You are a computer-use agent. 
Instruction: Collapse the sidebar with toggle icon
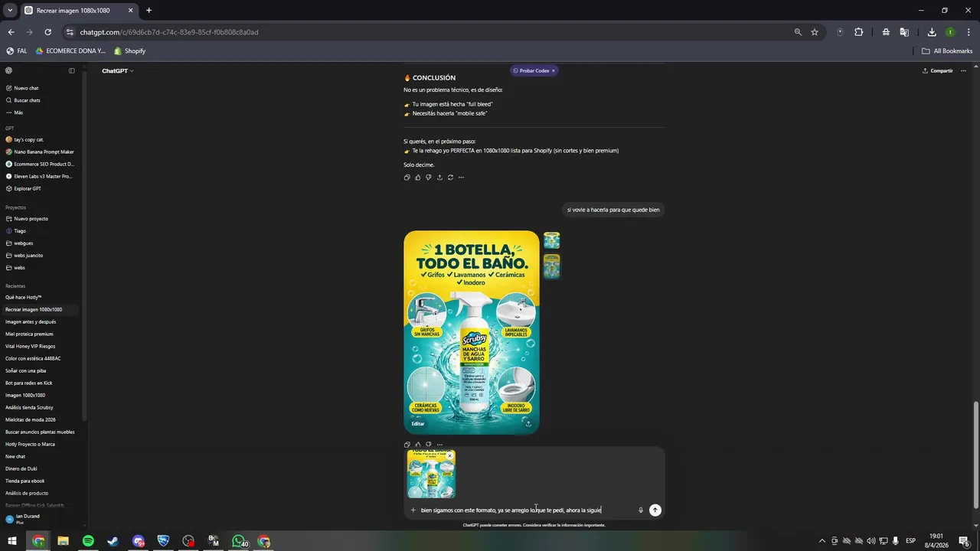coord(72,70)
